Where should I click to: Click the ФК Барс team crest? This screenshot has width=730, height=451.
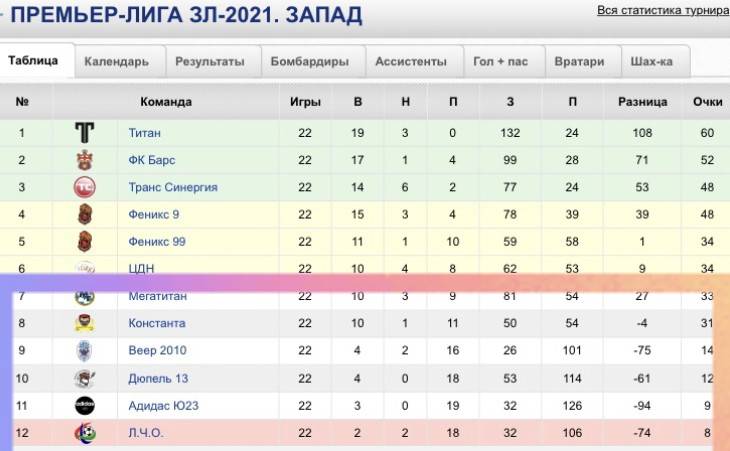click(x=85, y=160)
